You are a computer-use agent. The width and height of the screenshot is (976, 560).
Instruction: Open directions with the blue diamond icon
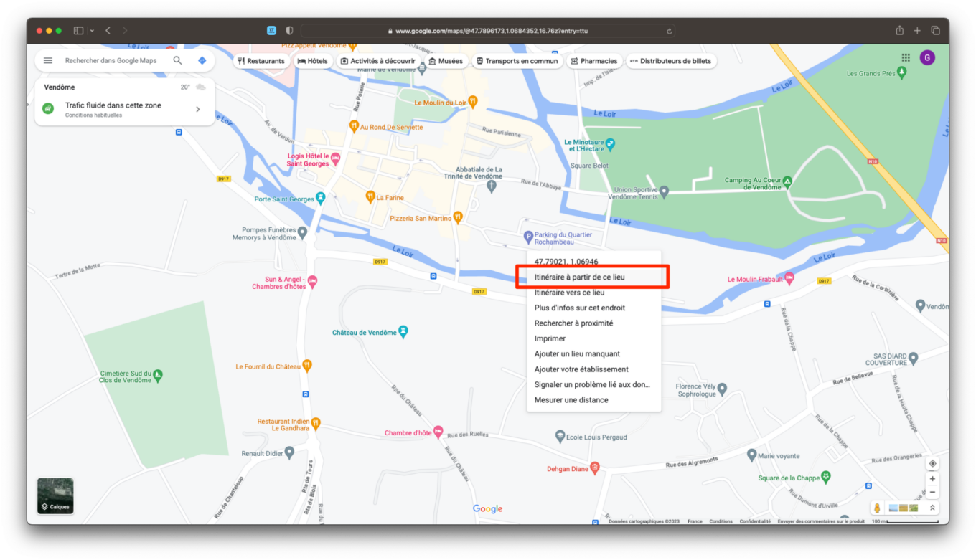pos(202,61)
